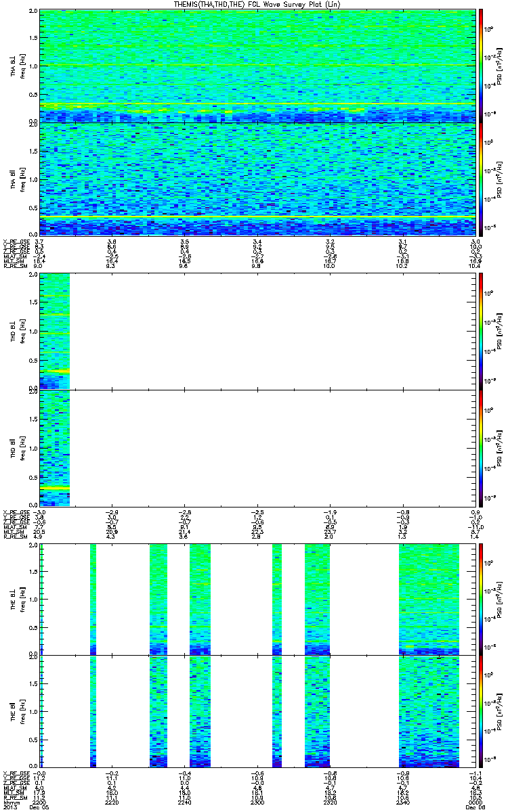The width and height of the screenshot is (508, 812).
Task: Click the color bar beside THD BII panel
Action: coord(481,447)
